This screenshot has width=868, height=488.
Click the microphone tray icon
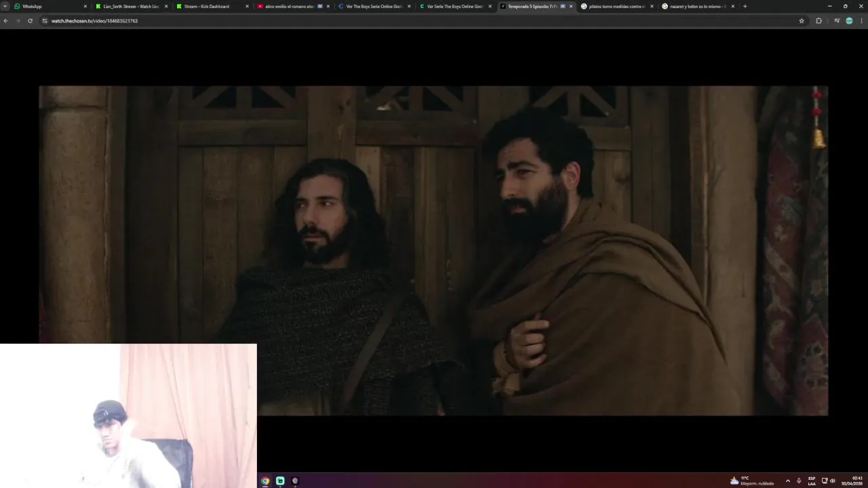pos(799,481)
